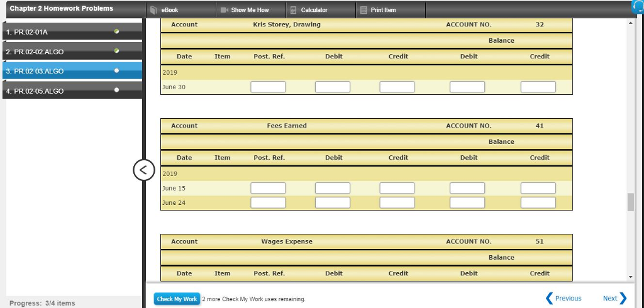Click the vertical scrollbar thumb

point(631,202)
